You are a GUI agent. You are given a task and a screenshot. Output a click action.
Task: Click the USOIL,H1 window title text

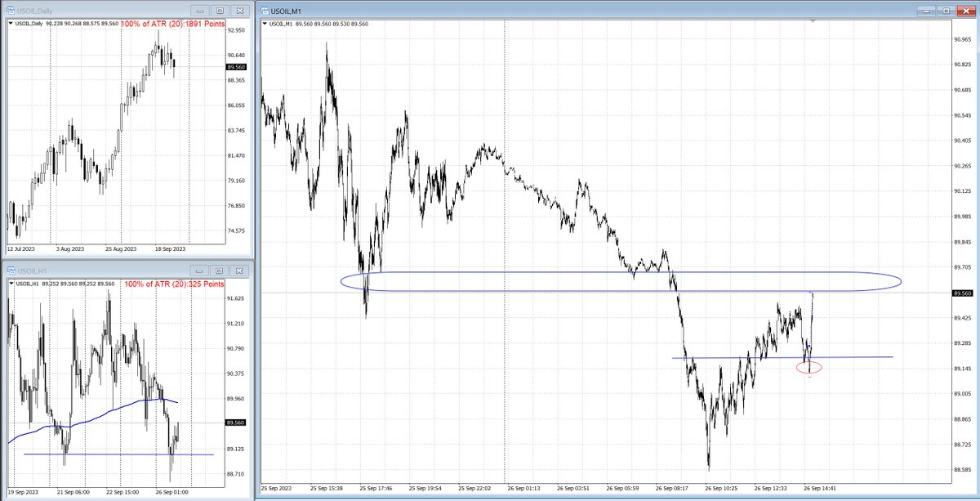pyautogui.click(x=33, y=271)
